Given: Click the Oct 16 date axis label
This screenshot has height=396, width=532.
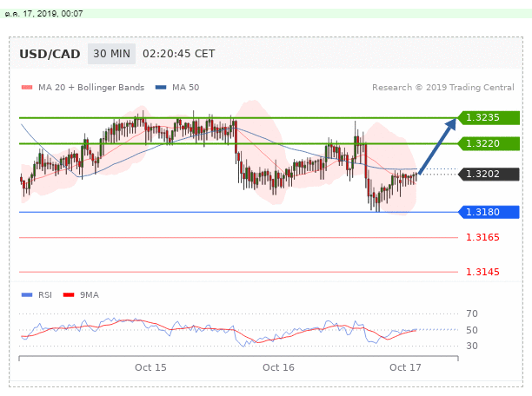Looking at the screenshot, I should [x=278, y=367].
